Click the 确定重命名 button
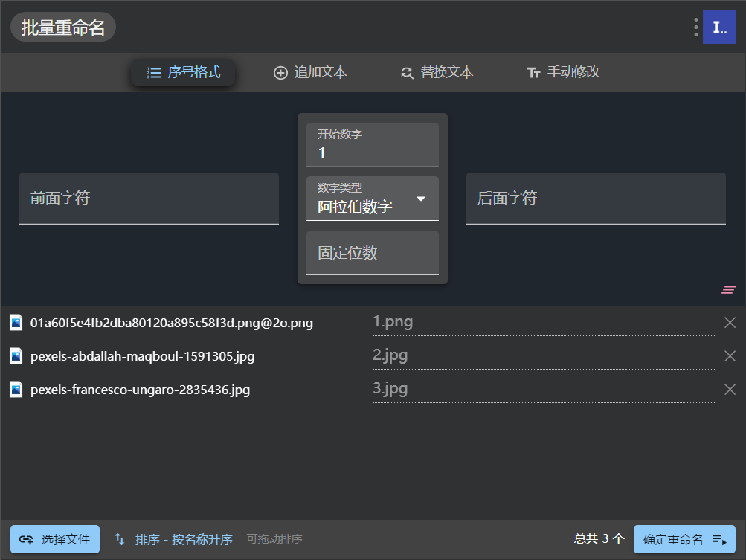The height and width of the screenshot is (560, 746). [684, 539]
